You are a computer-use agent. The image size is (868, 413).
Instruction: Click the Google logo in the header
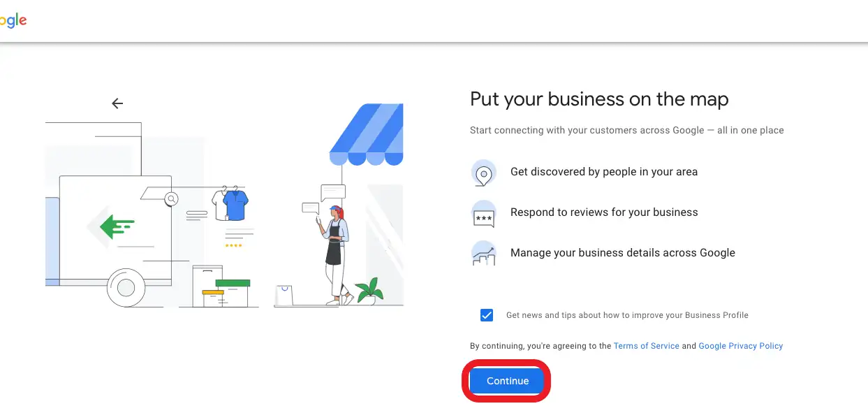(13, 21)
